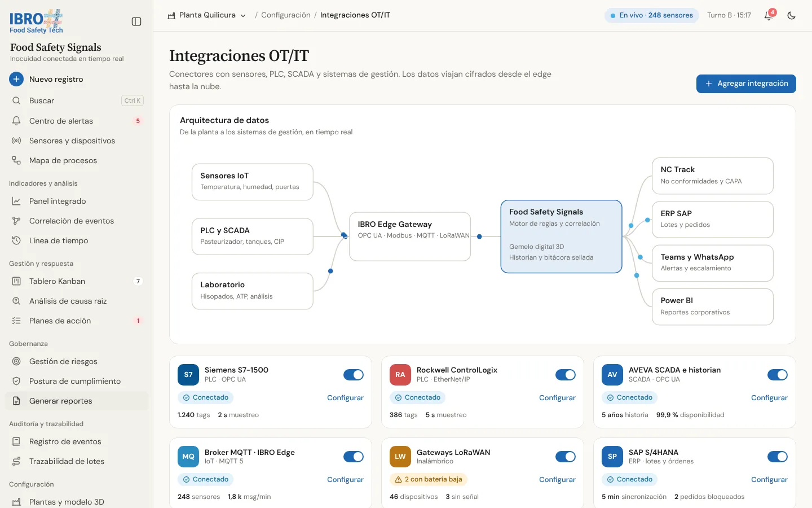The width and height of the screenshot is (812, 508).
Task: Toggle off Rockwell ControlLogix integration
Action: click(x=566, y=375)
